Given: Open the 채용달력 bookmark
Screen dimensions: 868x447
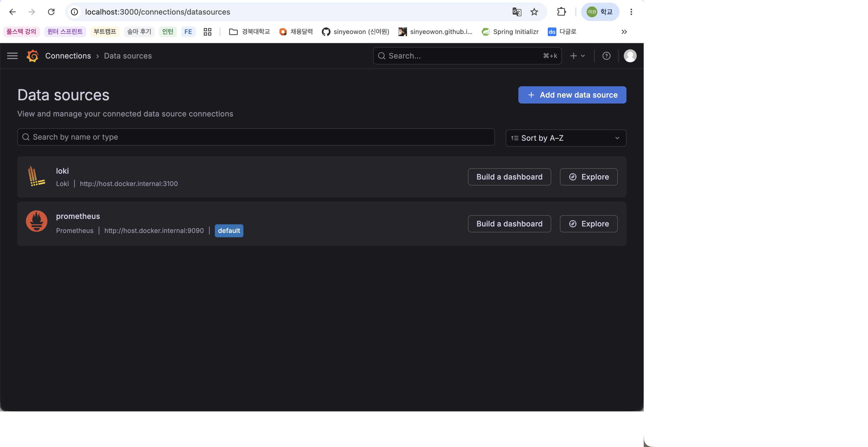Looking at the screenshot, I should tap(296, 32).
